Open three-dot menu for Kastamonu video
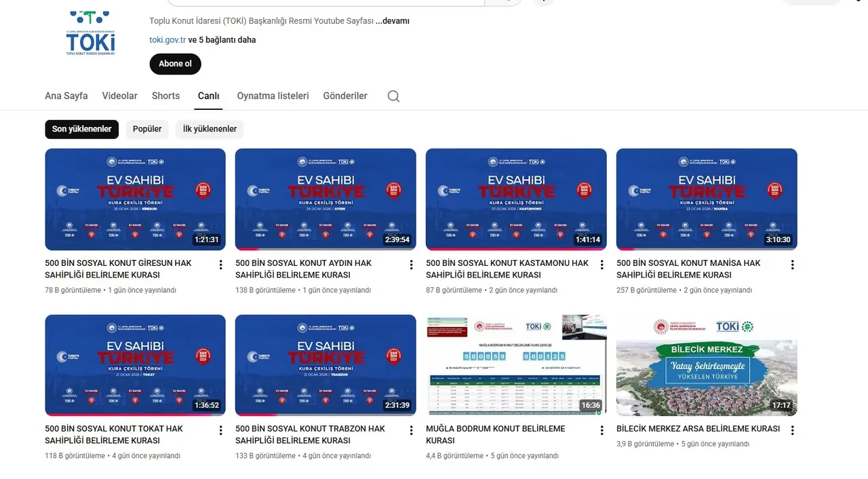This screenshot has height=479, width=868. click(601, 265)
